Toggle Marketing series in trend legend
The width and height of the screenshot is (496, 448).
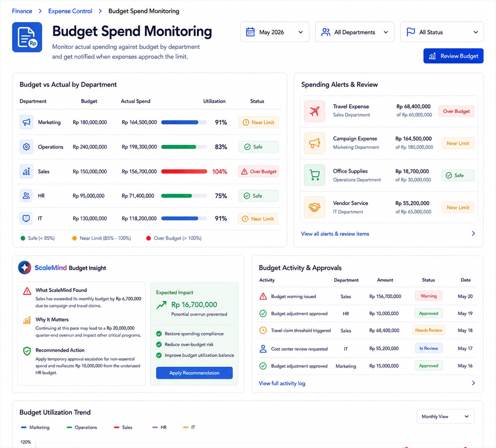(x=35, y=427)
